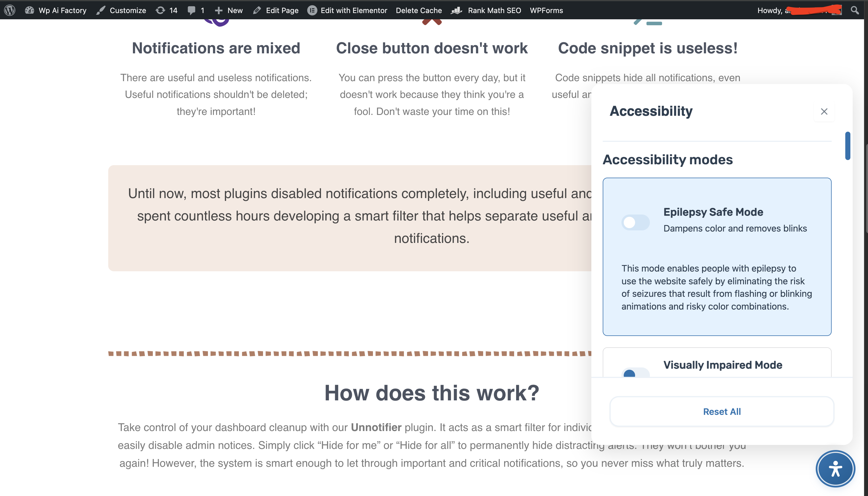Click Delete Cache
Screen dimensions: 868x496
point(418,10)
